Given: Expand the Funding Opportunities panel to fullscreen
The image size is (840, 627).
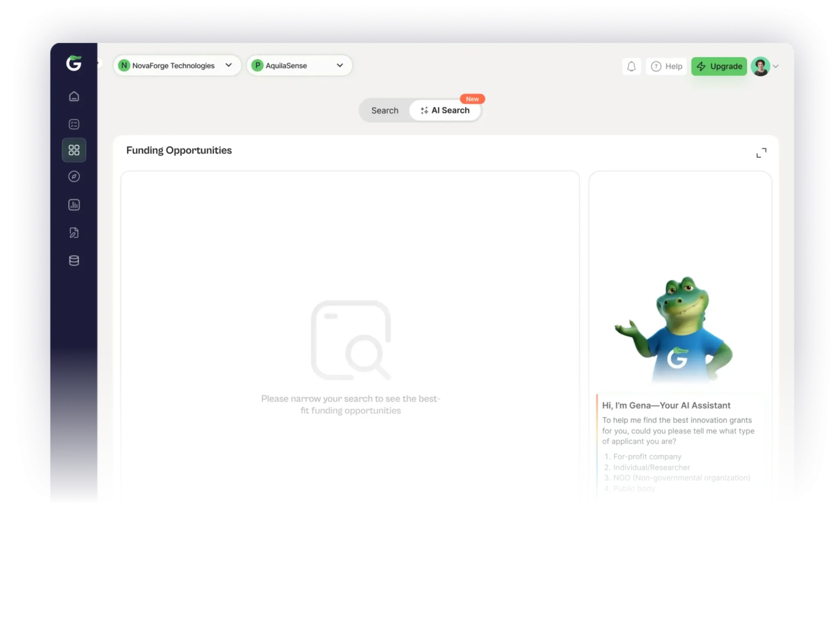Looking at the screenshot, I should point(761,153).
